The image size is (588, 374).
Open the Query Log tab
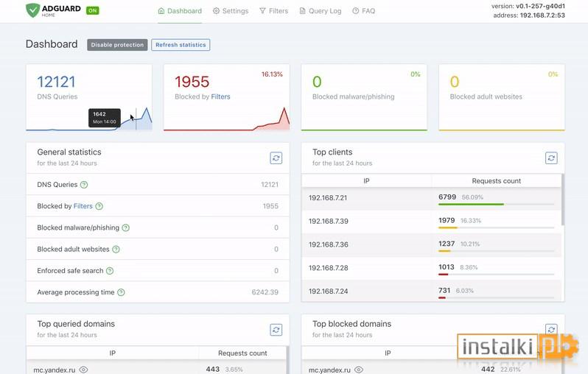click(321, 11)
